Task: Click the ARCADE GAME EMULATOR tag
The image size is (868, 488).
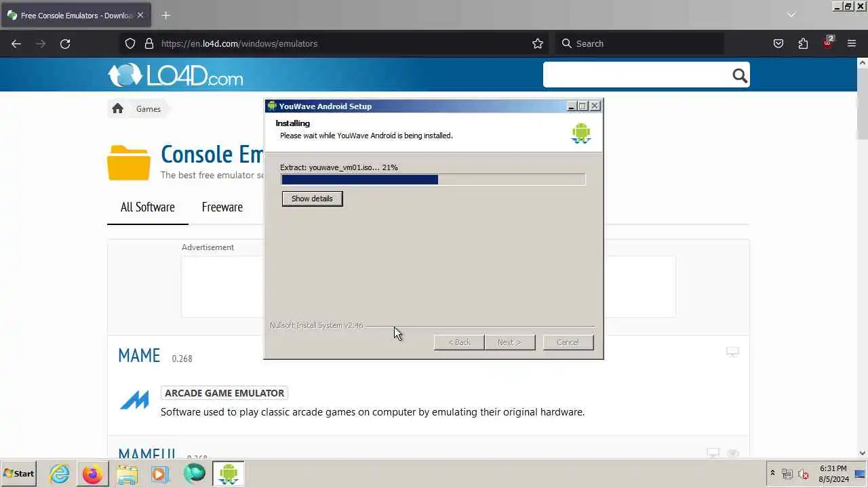Action: click(x=224, y=393)
